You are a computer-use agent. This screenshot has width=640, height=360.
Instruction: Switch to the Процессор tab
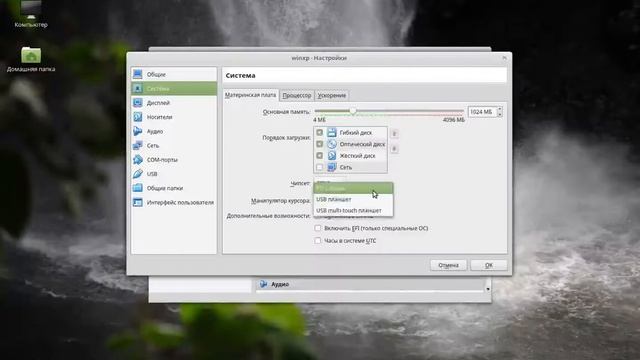click(297, 95)
